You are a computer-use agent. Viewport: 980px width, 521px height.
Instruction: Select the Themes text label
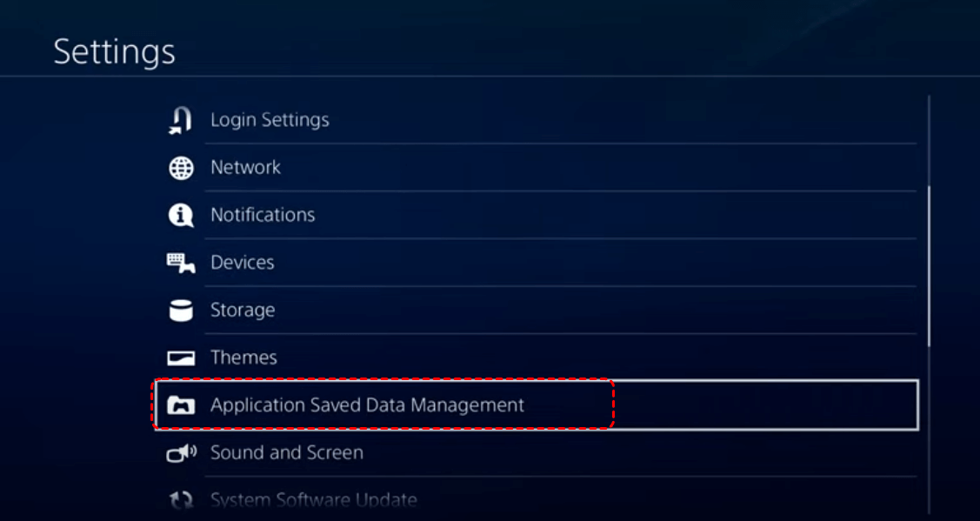(243, 357)
